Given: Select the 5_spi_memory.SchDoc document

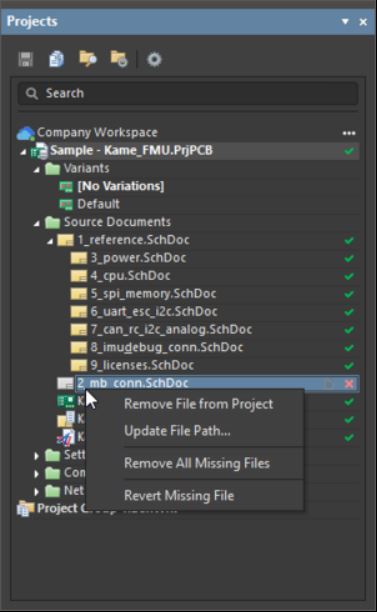Looking at the screenshot, I should coord(153,294).
